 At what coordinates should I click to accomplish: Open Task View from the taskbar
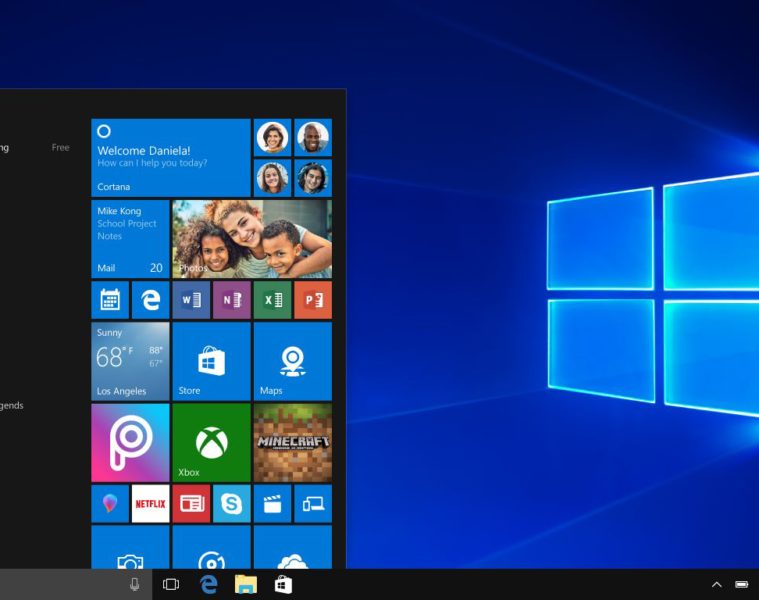tap(171, 584)
